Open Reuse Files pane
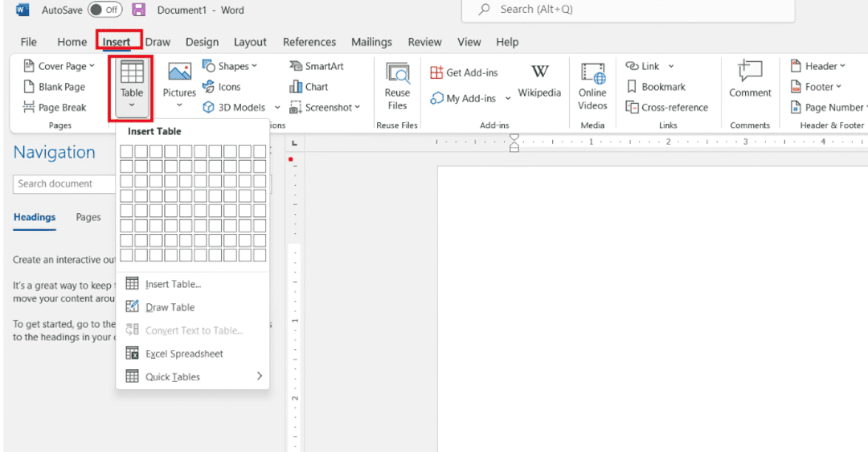 pos(398,87)
